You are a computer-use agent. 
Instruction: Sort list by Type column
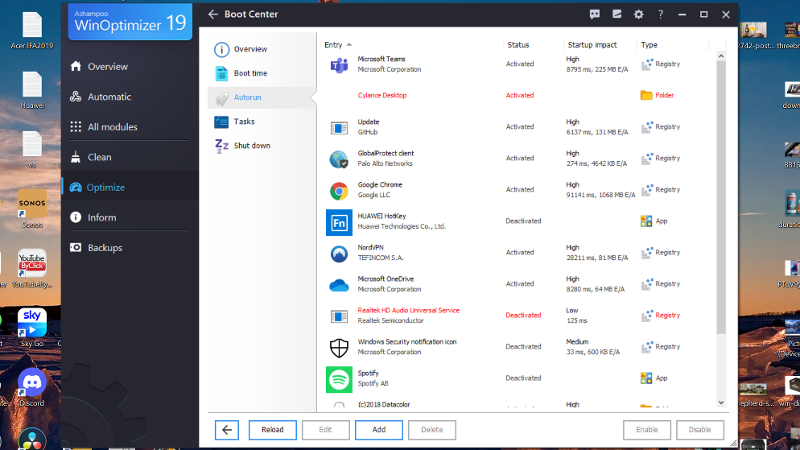pyautogui.click(x=649, y=45)
